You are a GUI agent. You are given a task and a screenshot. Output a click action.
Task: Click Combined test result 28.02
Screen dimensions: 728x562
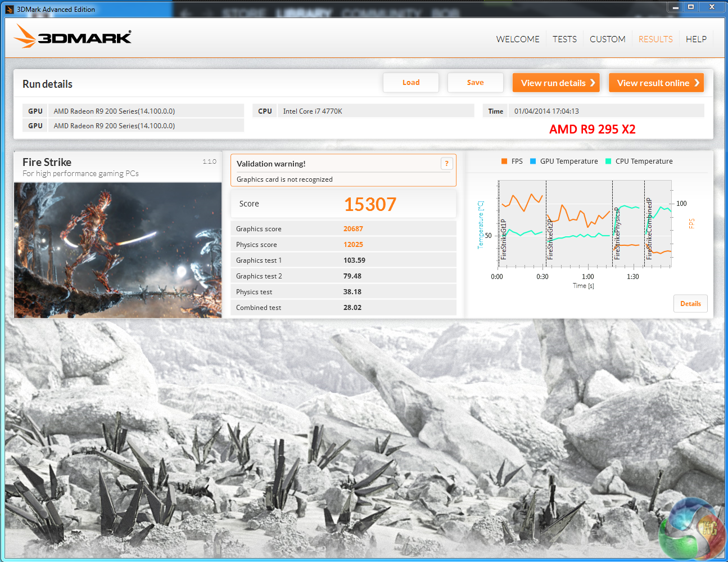(x=352, y=308)
